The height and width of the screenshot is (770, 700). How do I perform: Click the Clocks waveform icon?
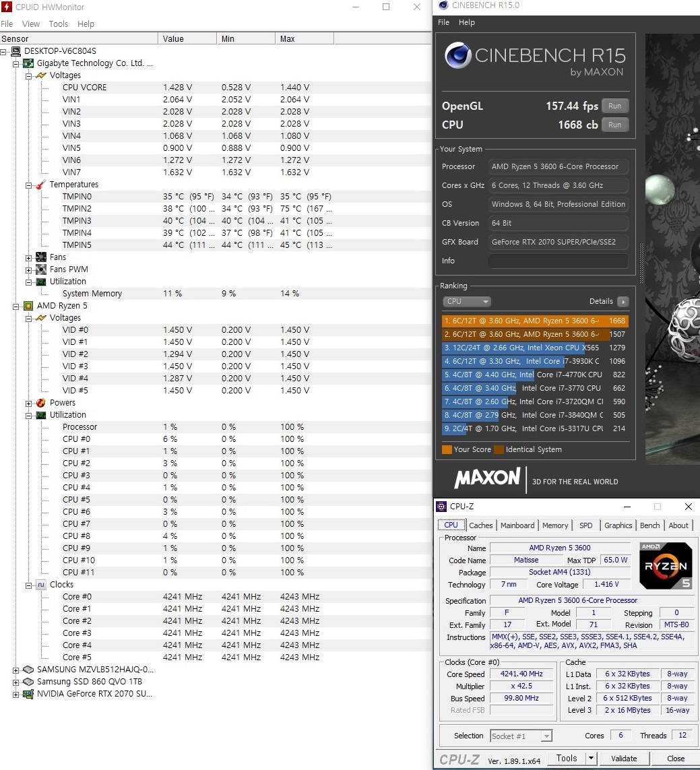click(41, 584)
